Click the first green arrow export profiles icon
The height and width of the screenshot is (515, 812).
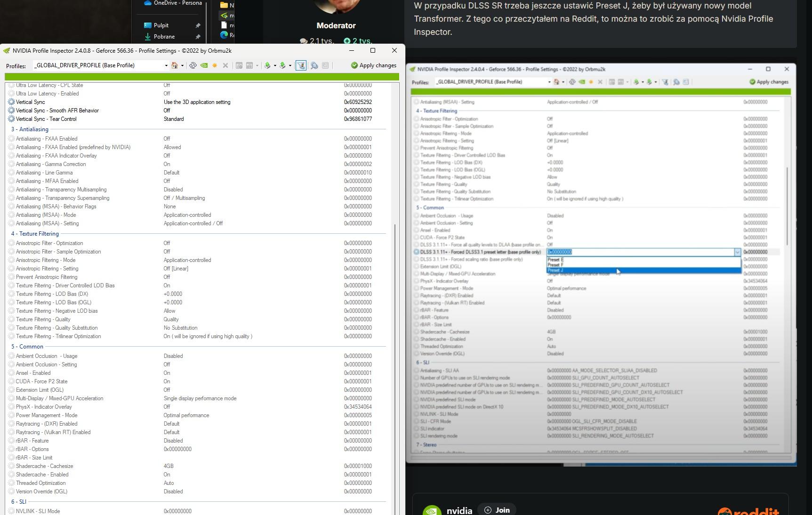(267, 65)
